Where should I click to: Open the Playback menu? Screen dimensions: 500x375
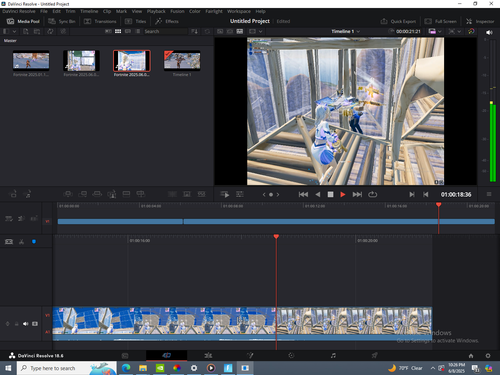point(156,11)
